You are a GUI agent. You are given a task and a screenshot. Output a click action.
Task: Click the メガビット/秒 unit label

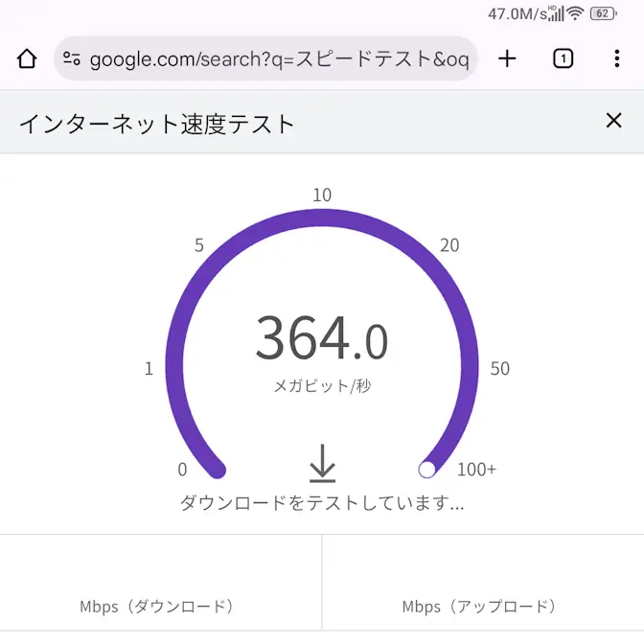point(322,386)
